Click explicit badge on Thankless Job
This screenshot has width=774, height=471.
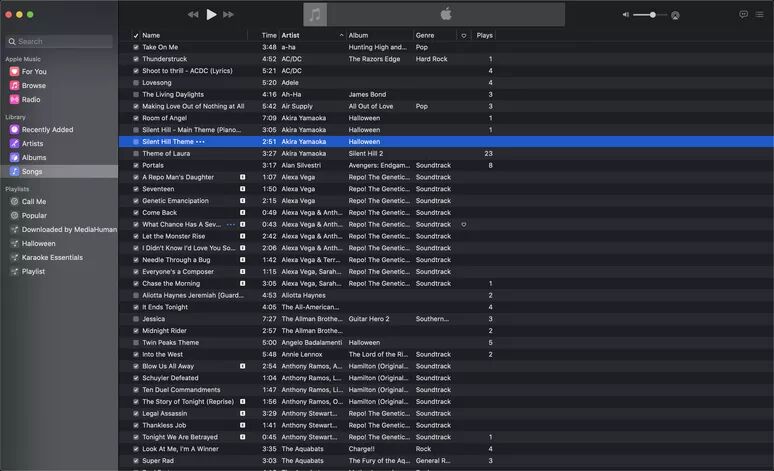(242, 426)
